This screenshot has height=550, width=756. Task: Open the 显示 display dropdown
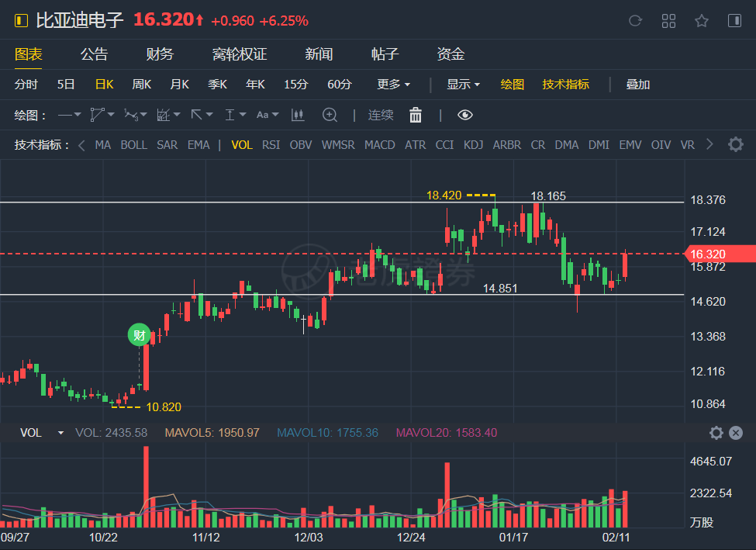[x=463, y=85]
